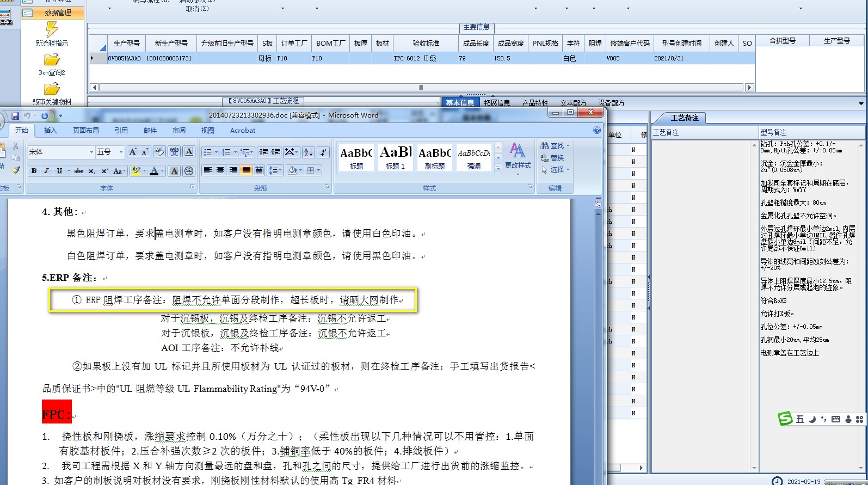Redo the last action in Word
Image resolution: width=868 pixels, height=485 pixels.
tap(45, 115)
